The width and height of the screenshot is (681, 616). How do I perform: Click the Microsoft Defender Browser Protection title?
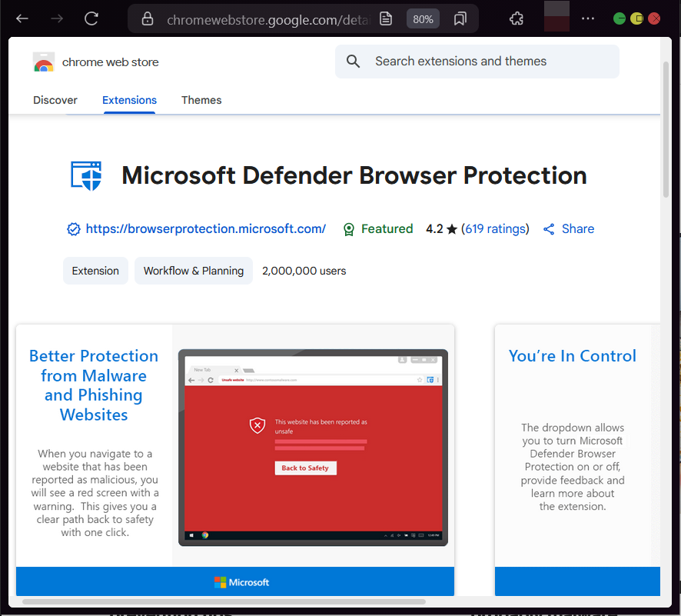354,175
